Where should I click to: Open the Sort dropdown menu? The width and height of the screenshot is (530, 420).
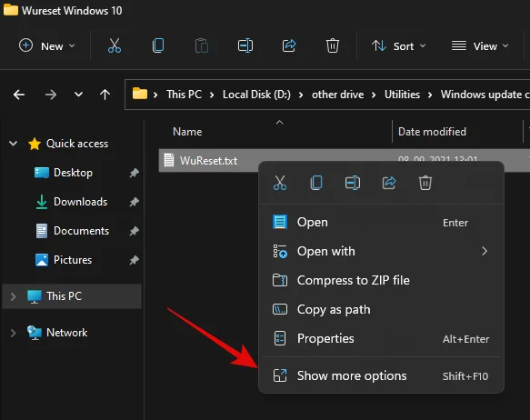point(398,45)
